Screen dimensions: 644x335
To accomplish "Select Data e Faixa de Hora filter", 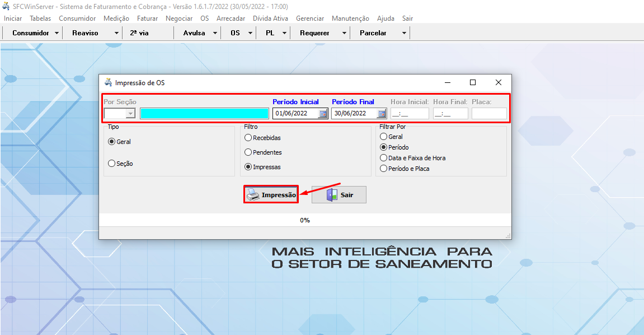I will point(383,158).
